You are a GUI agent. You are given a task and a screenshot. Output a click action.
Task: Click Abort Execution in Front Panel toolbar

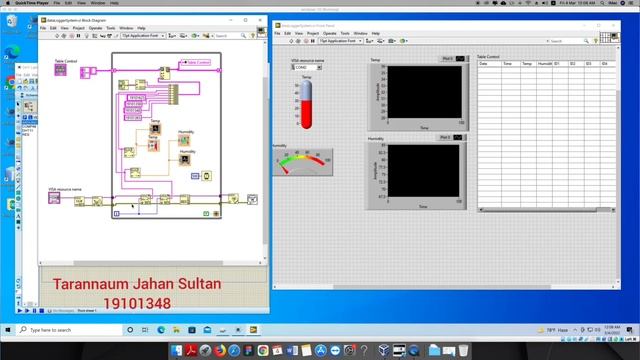(306, 41)
